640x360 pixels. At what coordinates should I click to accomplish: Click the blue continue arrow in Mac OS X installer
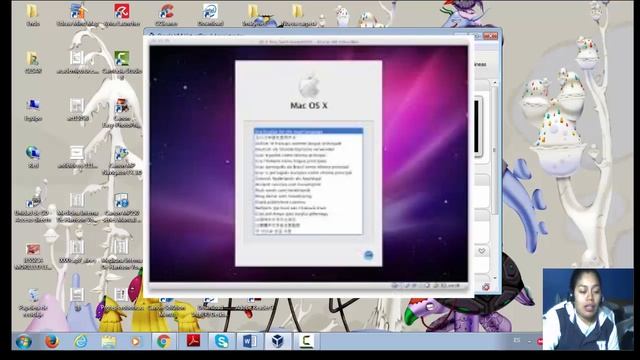point(368,255)
